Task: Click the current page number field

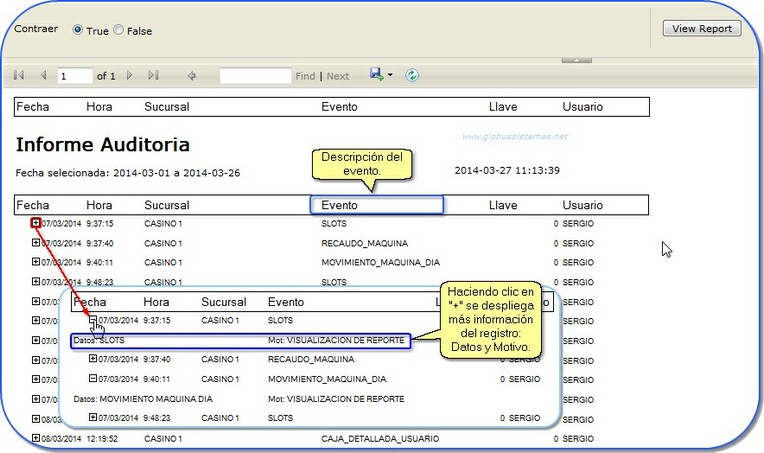Action: click(x=75, y=76)
